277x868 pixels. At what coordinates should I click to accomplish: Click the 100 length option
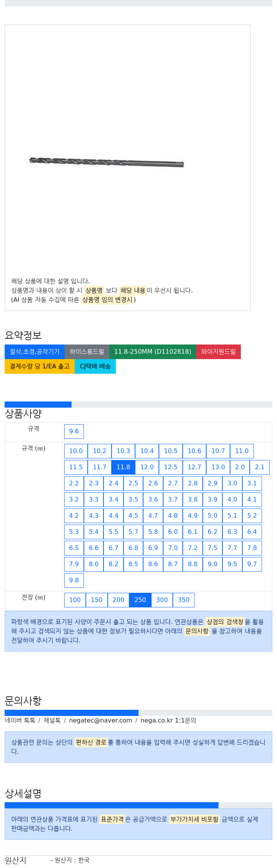point(75,600)
